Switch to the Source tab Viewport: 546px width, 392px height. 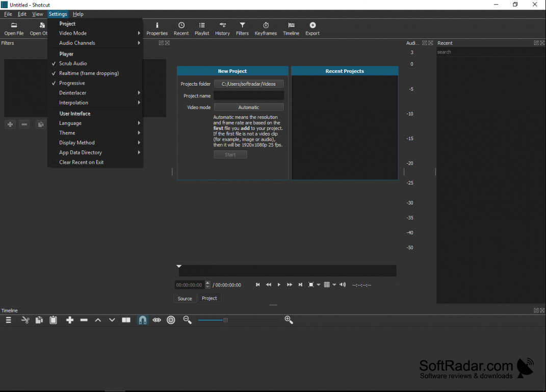(185, 298)
